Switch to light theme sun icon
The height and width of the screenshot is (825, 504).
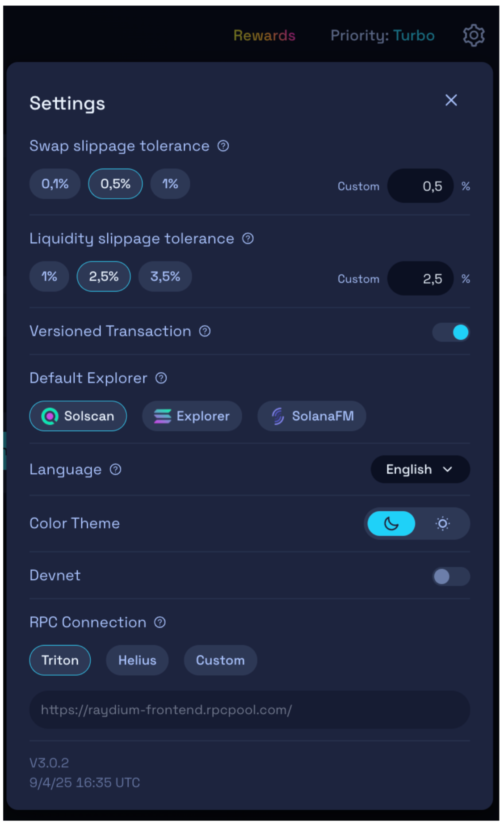442,523
